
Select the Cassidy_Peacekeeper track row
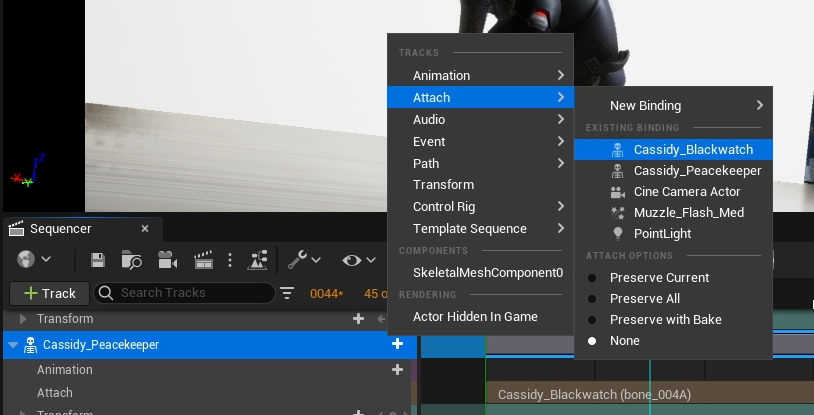[210, 344]
